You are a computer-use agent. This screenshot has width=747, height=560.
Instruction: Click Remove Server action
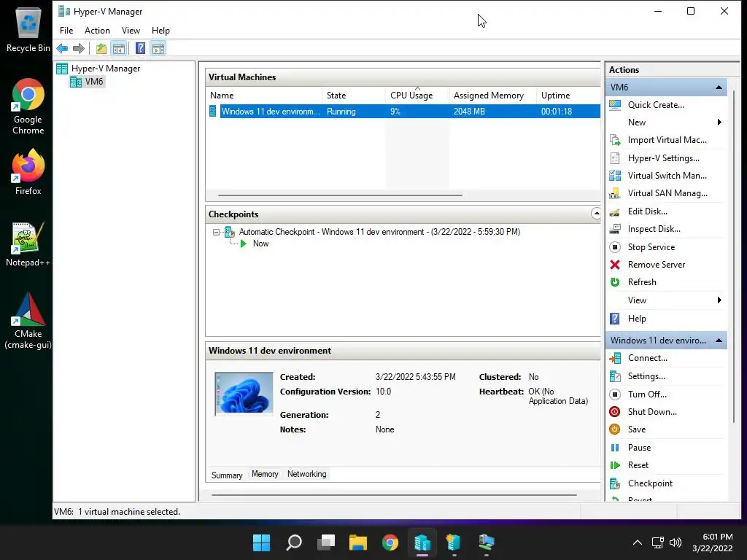click(656, 265)
